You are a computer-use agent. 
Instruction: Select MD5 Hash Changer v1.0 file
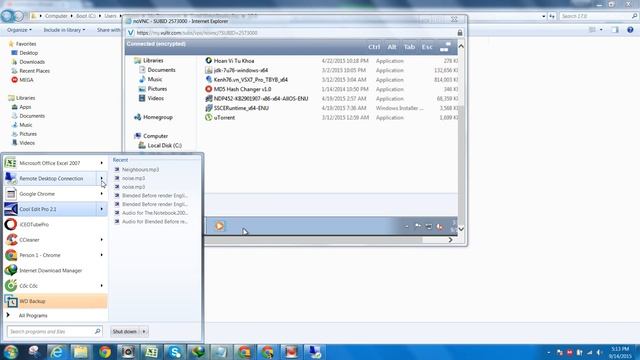click(242, 89)
